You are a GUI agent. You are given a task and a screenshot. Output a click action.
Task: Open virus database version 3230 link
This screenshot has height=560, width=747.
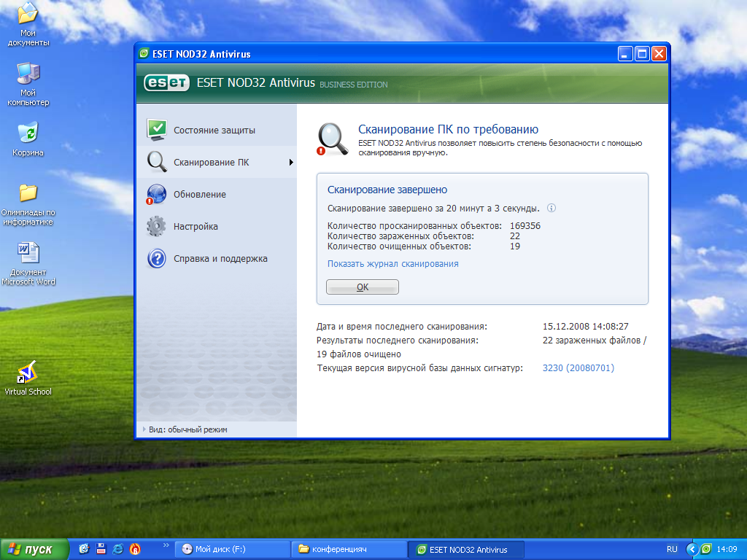pyautogui.click(x=578, y=368)
